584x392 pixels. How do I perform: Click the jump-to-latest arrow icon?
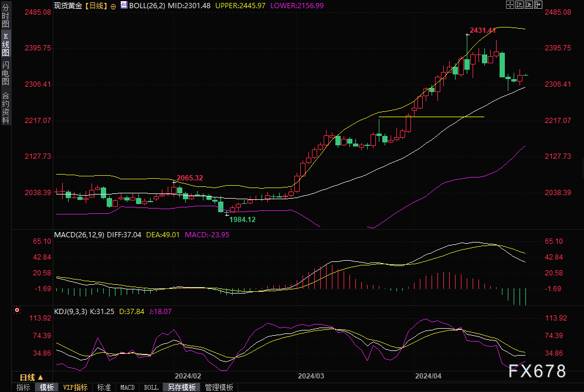pos(538,5)
